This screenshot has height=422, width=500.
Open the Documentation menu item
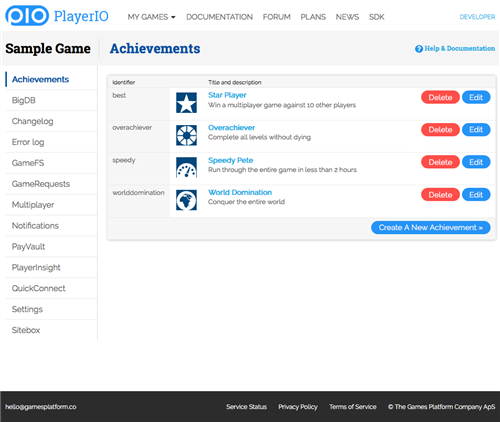(x=219, y=17)
